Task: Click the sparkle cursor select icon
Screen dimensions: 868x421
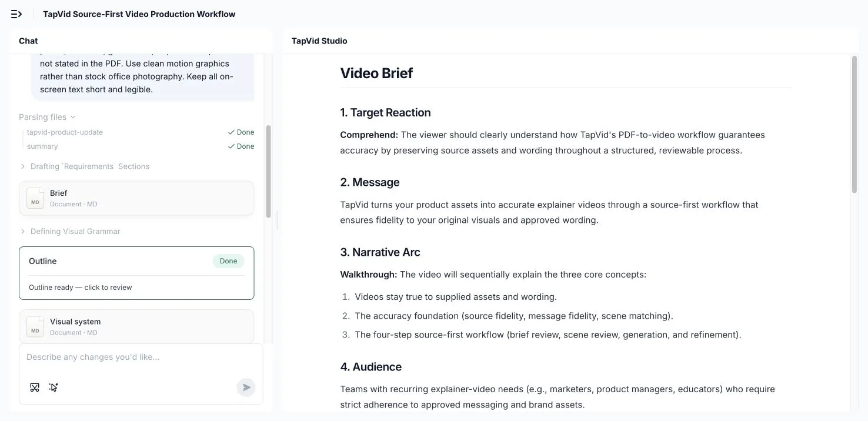Action: point(54,387)
